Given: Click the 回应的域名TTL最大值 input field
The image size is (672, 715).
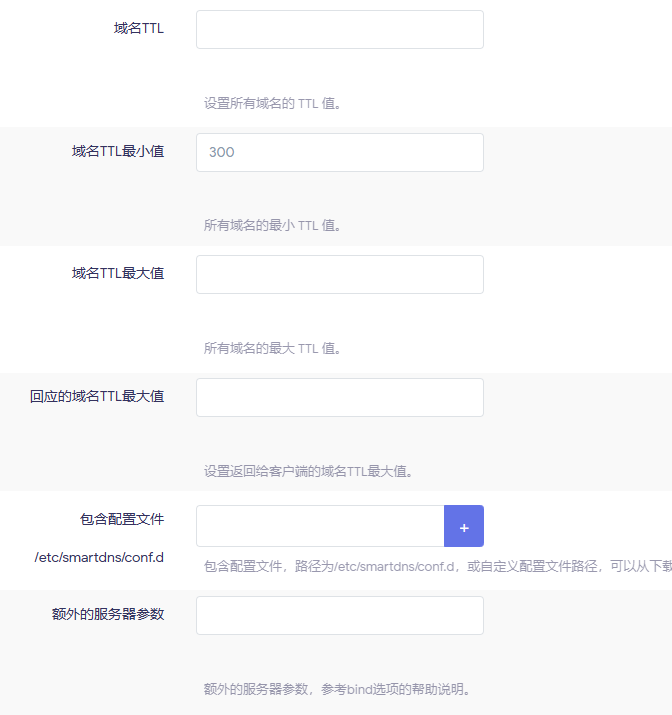Looking at the screenshot, I should pos(340,397).
